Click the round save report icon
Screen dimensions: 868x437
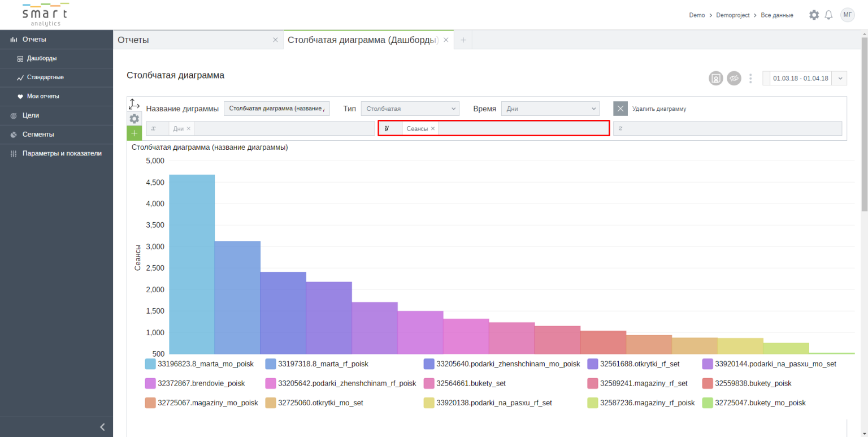coord(716,79)
